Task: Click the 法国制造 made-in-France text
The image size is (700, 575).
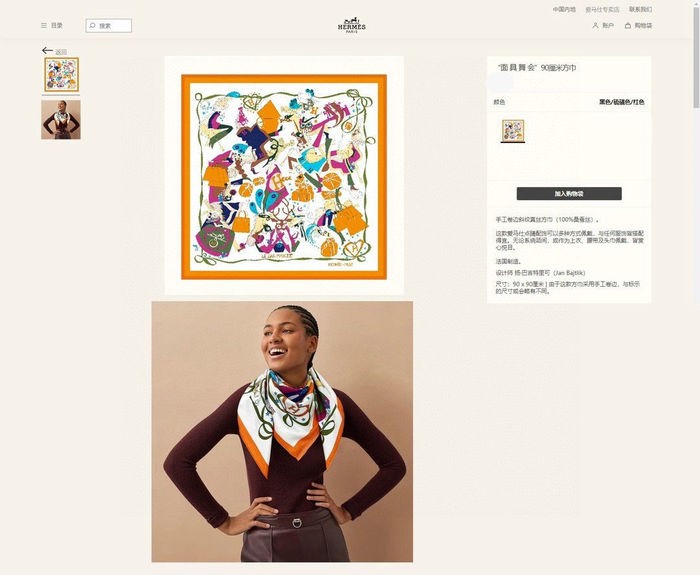Action: pyautogui.click(x=508, y=262)
